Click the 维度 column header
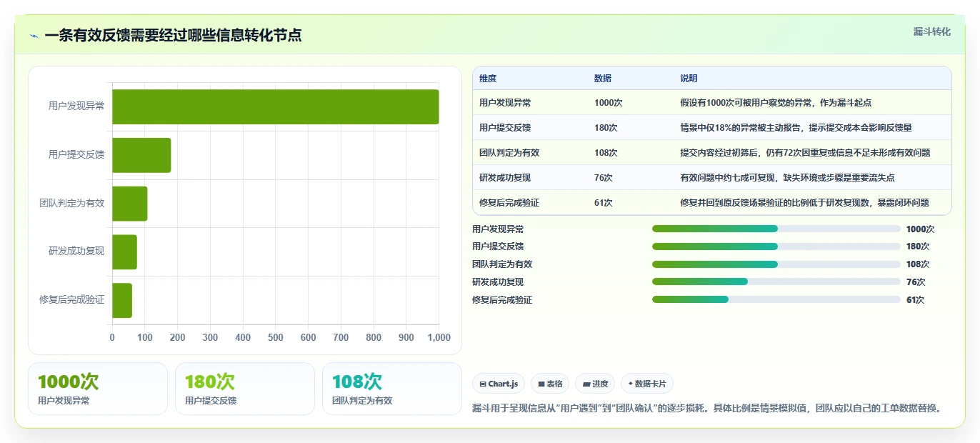980x443 pixels. (488, 79)
